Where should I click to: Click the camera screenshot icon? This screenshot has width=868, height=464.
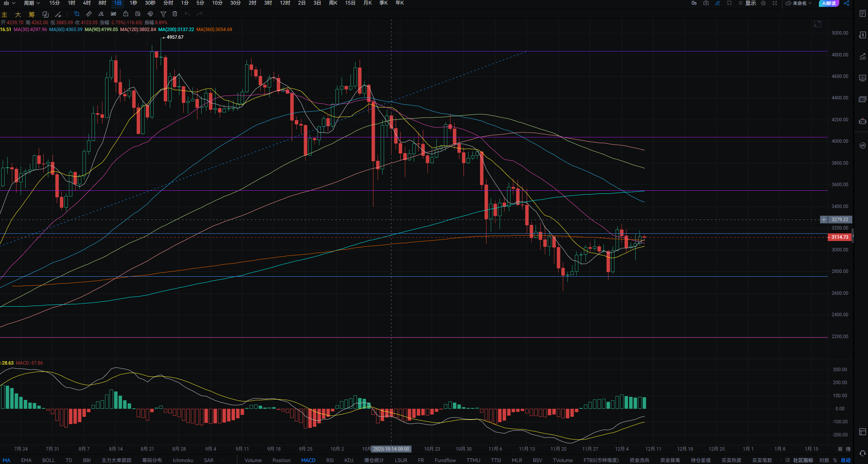pyautogui.click(x=706, y=3)
